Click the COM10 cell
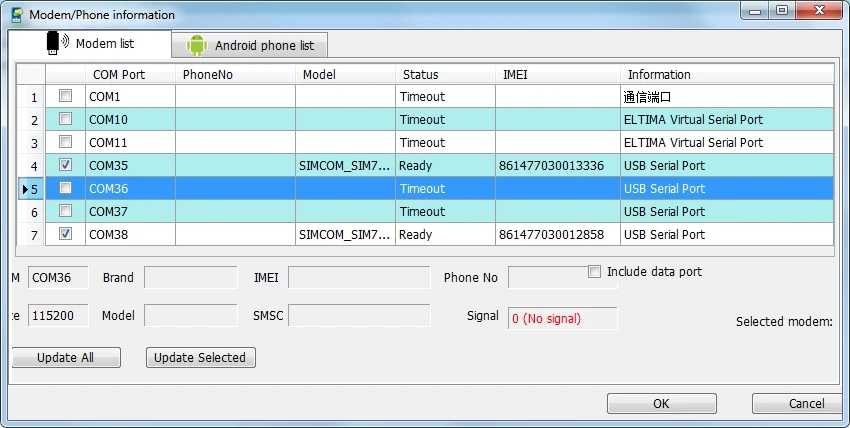Screen dimensions: 850x428 pos(130,119)
